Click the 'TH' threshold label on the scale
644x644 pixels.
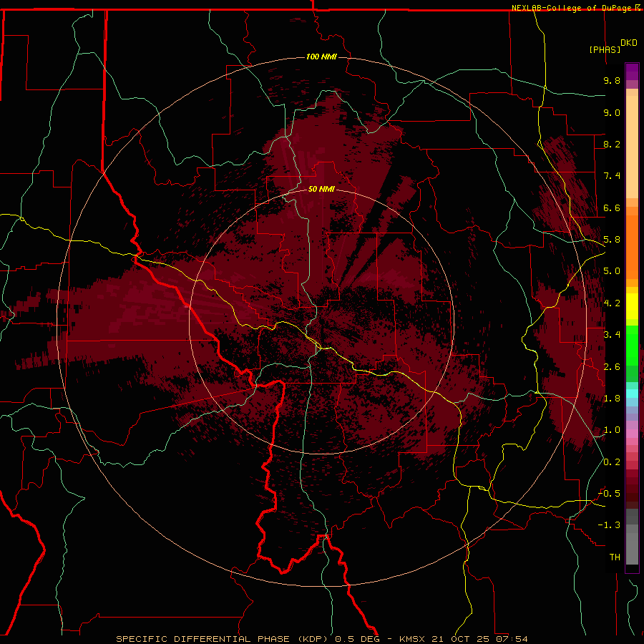pos(615,557)
